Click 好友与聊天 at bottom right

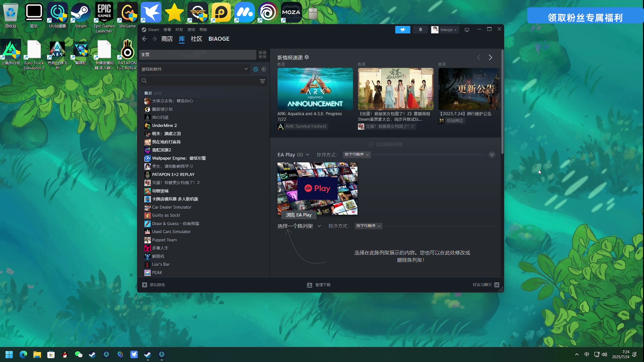pyautogui.click(x=486, y=285)
